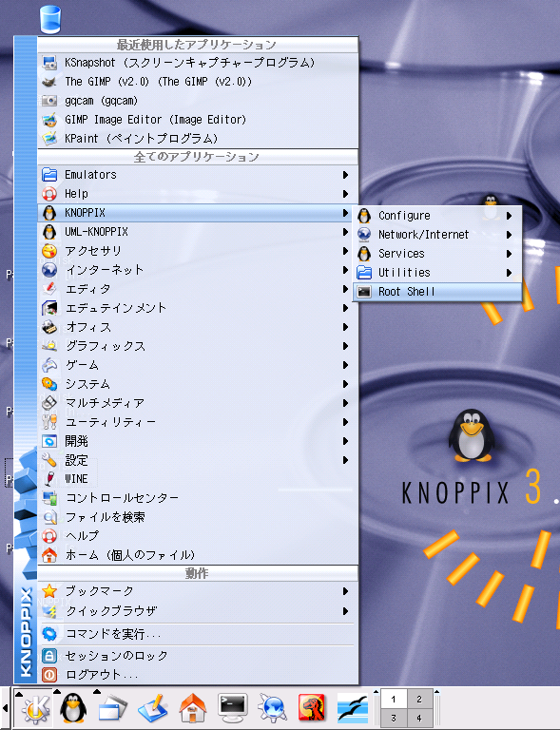Click the インターネット globe icon
Viewport: 560px width, 730px height.
pyautogui.click(x=49, y=270)
